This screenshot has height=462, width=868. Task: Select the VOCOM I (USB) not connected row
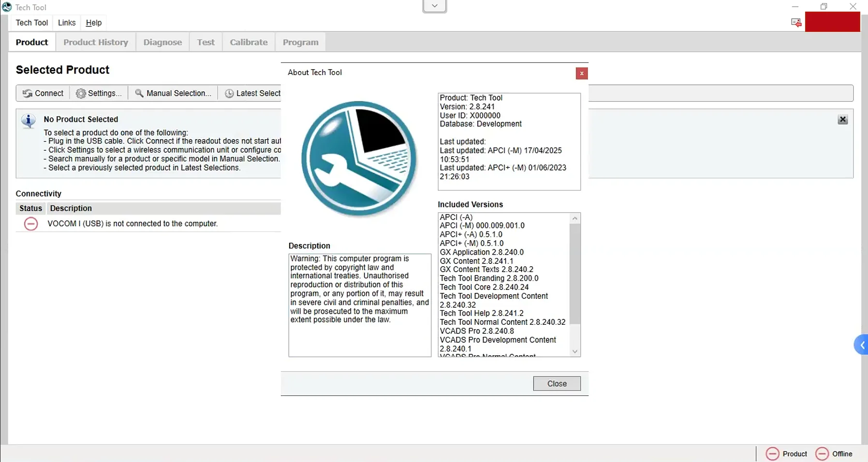pyautogui.click(x=148, y=224)
